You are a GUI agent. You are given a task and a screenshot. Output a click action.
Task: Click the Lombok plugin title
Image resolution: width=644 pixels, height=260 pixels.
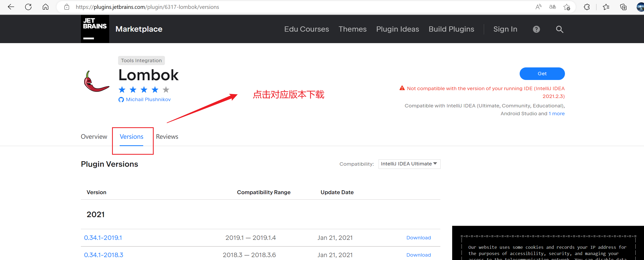point(148,75)
